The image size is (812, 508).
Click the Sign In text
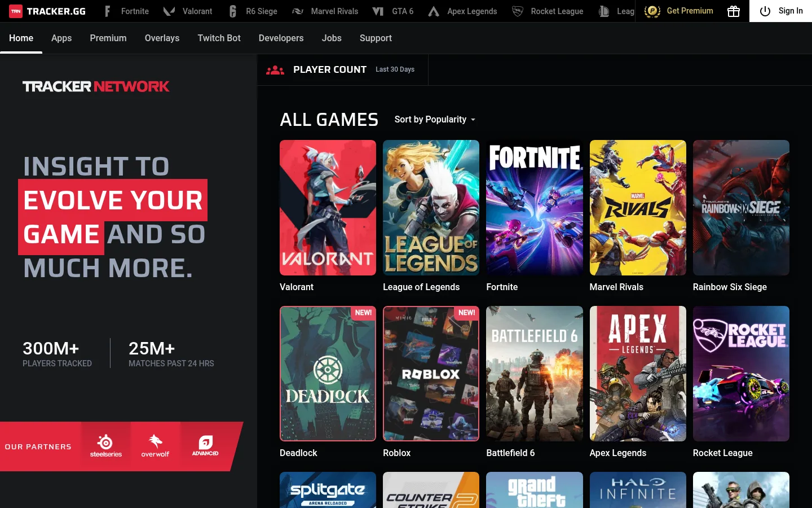click(791, 11)
